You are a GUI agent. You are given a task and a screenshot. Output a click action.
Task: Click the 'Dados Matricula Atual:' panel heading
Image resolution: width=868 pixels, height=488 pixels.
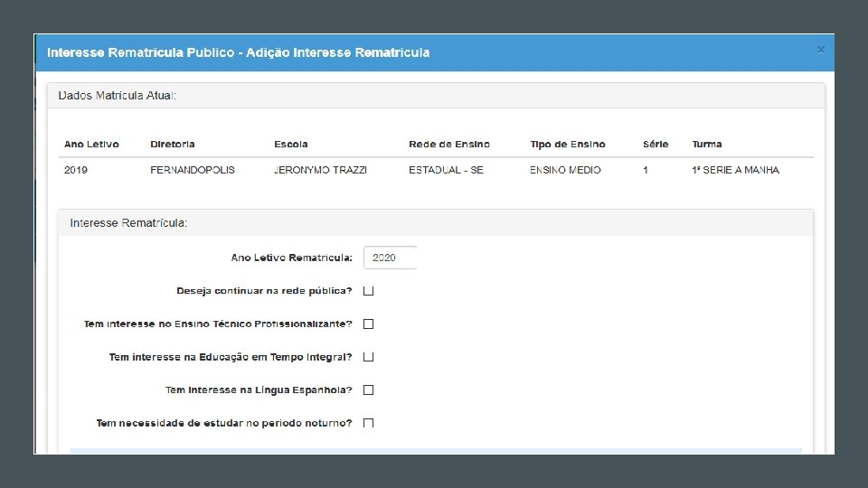pyautogui.click(x=117, y=96)
